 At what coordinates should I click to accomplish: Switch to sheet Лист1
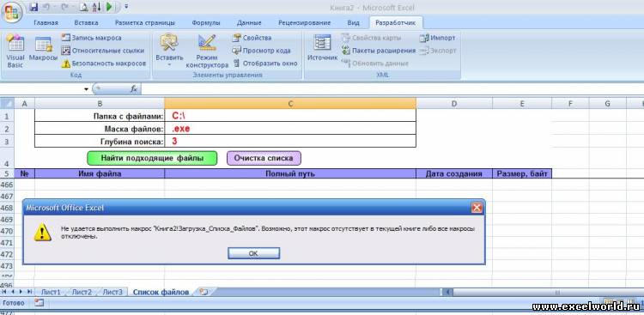pyautogui.click(x=51, y=292)
